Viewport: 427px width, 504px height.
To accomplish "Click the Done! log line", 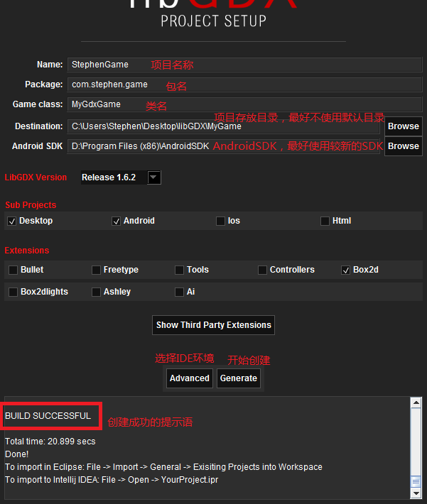I will 17,454.
